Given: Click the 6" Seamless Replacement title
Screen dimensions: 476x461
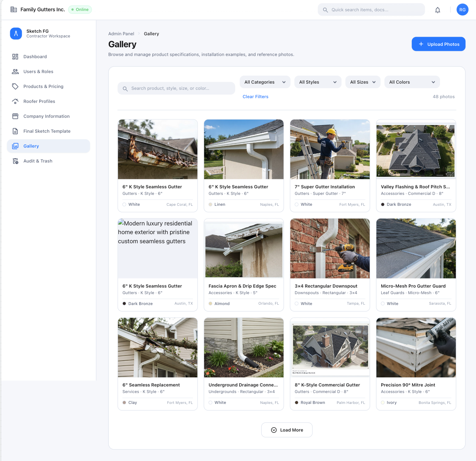Looking at the screenshot, I should (x=151, y=385).
